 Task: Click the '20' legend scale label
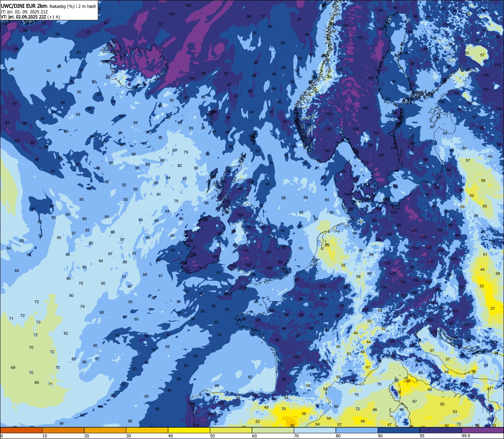coord(87,436)
